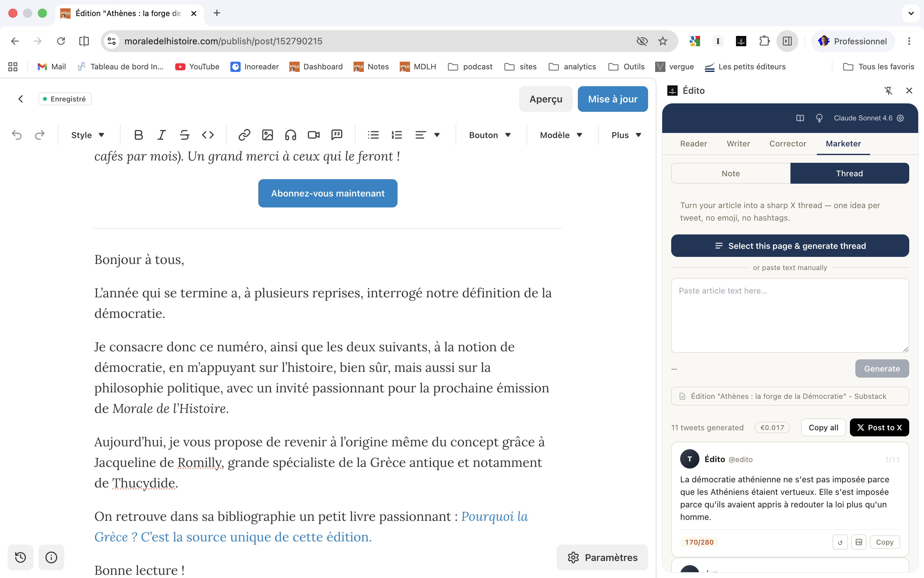Switch to the Reader tab

[x=693, y=144]
